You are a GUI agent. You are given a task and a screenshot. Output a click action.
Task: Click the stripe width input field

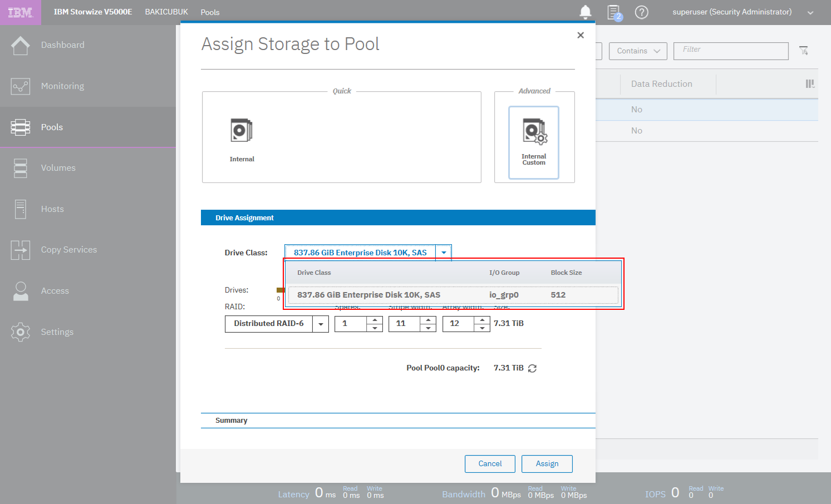point(404,324)
